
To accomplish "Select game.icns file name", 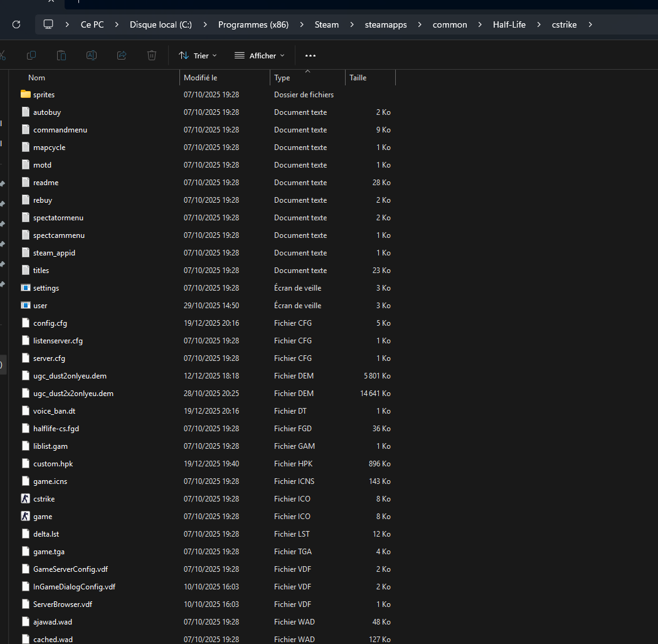I will 50,481.
